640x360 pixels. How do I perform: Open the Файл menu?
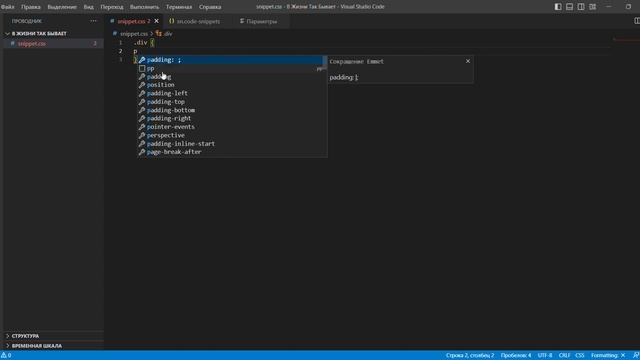tap(8, 7)
